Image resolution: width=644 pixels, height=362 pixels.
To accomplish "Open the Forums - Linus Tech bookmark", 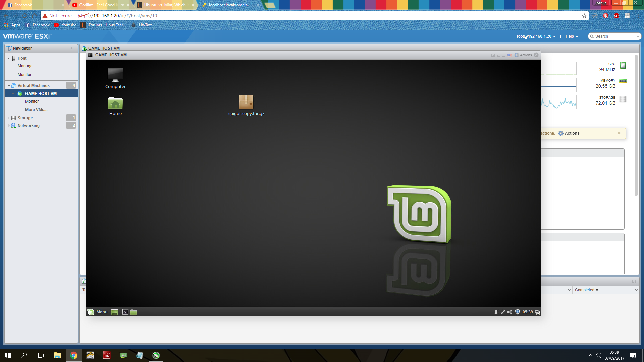I will (102, 25).
